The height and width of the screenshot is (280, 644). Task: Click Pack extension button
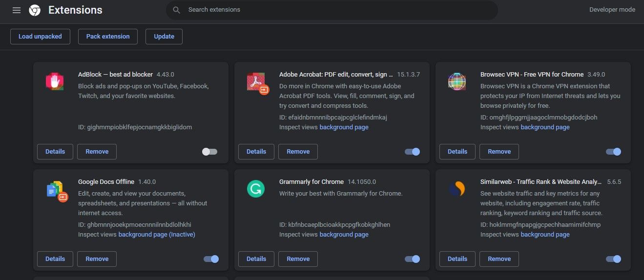pos(108,37)
